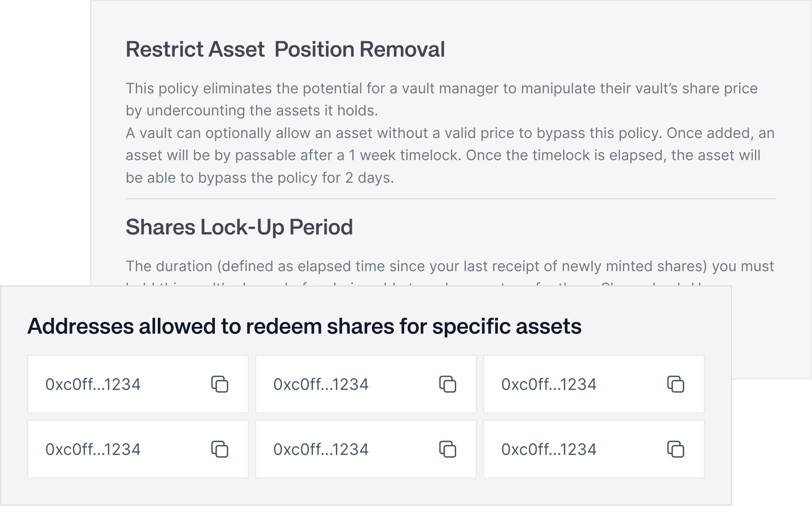812x506 pixels.
Task: Click the 0xc0ff...1234 text in the top-left card
Action: point(93,384)
